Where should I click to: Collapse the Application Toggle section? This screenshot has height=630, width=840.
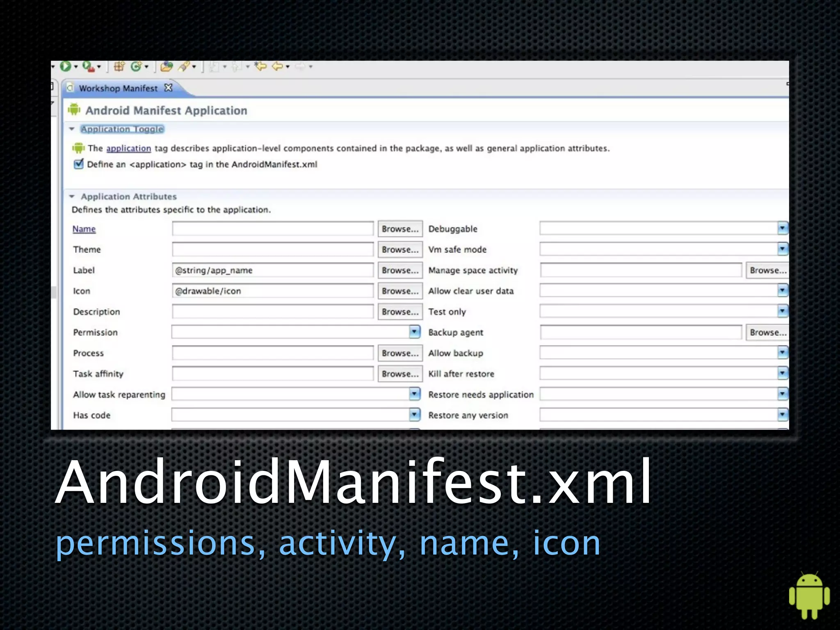pyautogui.click(x=72, y=129)
